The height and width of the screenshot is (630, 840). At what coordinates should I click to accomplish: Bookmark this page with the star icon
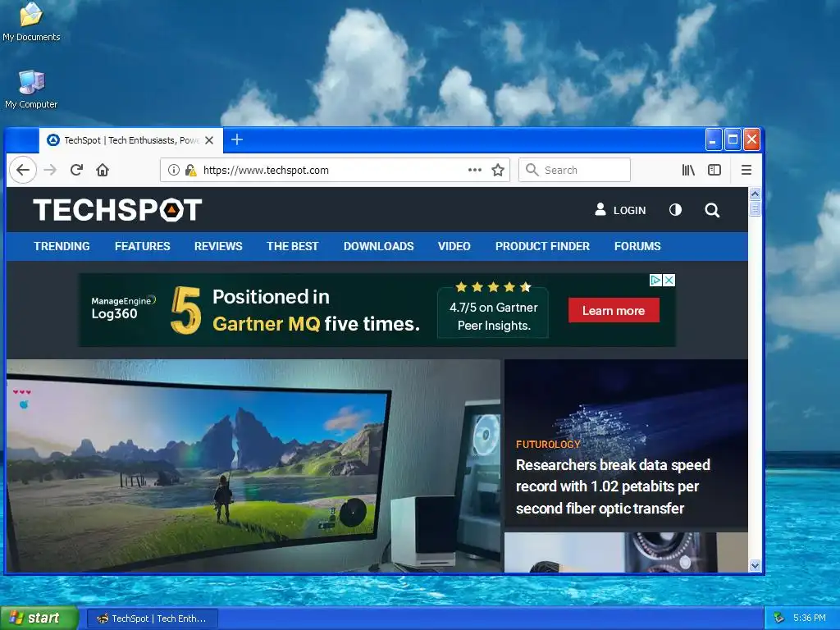(x=498, y=170)
